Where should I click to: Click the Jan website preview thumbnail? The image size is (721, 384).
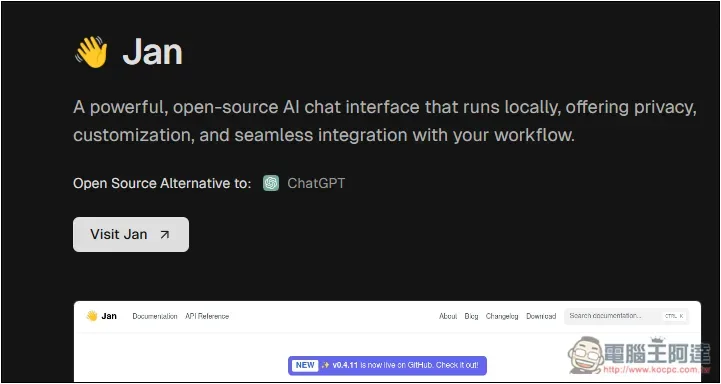pyautogui.click(x=387, y=341)
